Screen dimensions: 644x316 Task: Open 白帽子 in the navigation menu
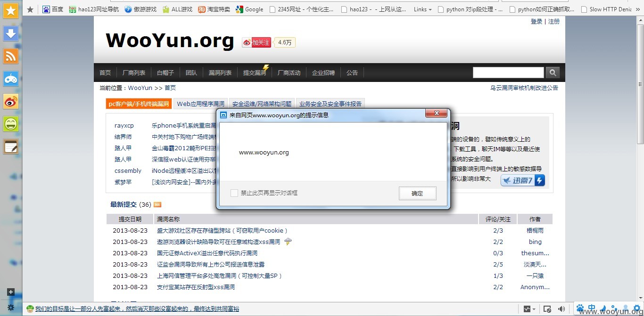point(165,73)
